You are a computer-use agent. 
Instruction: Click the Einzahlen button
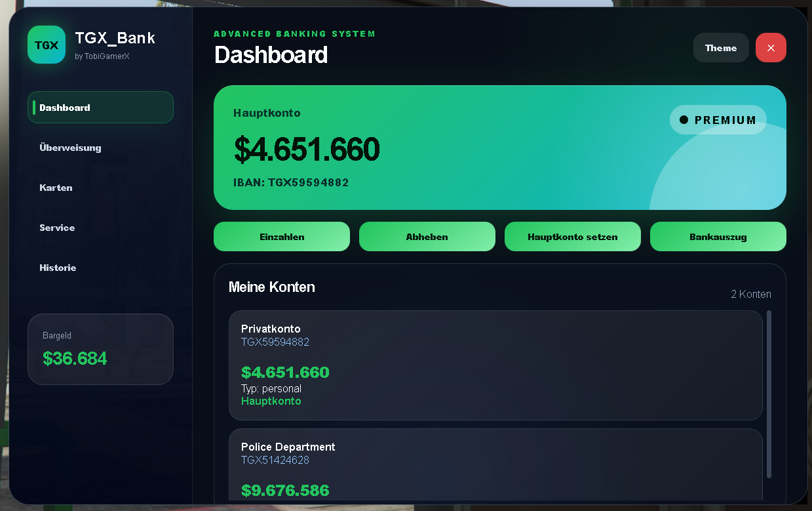[x=282, y=237]
